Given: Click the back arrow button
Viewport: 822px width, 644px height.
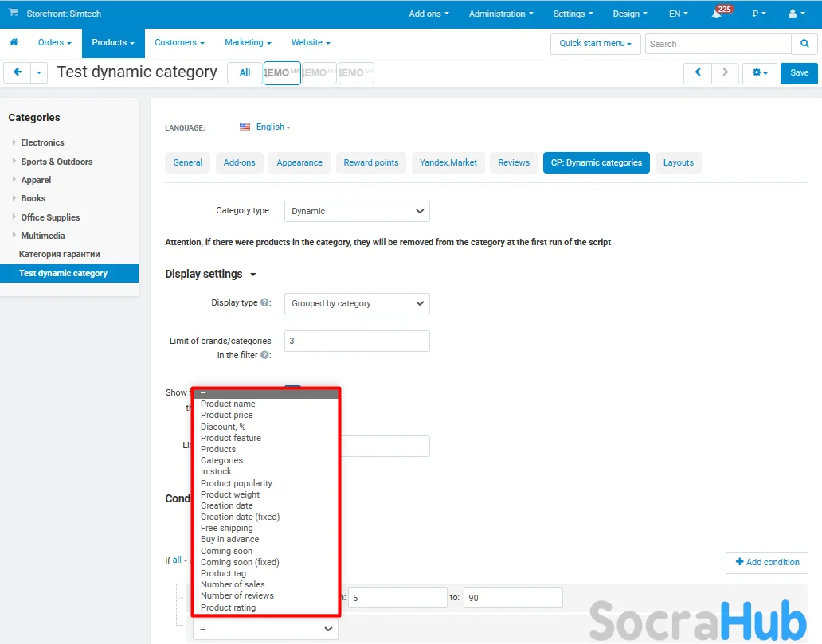Looking at the screenshot, I should pos(18,72).
